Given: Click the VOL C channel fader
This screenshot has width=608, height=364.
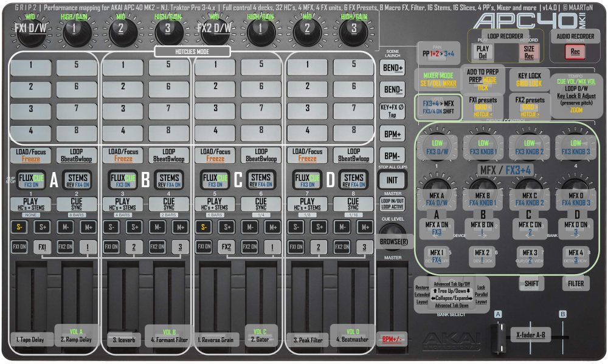Looking at the screenshot, I should (261, 335).
